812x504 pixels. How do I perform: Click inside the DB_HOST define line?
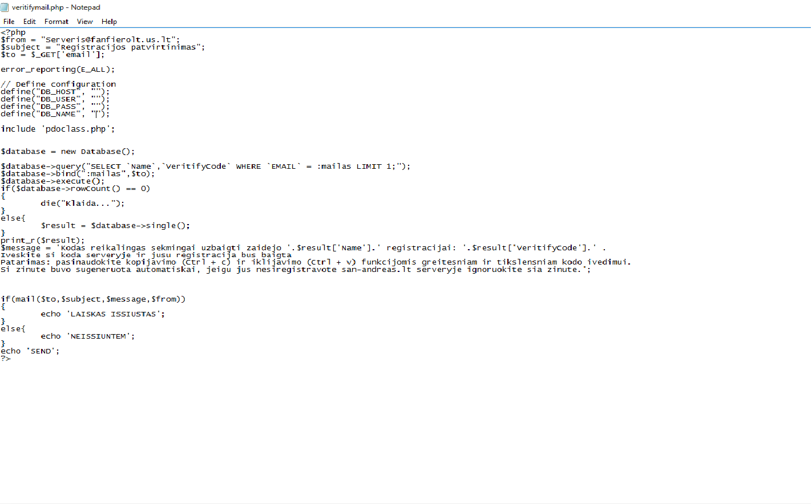point(55,92)
